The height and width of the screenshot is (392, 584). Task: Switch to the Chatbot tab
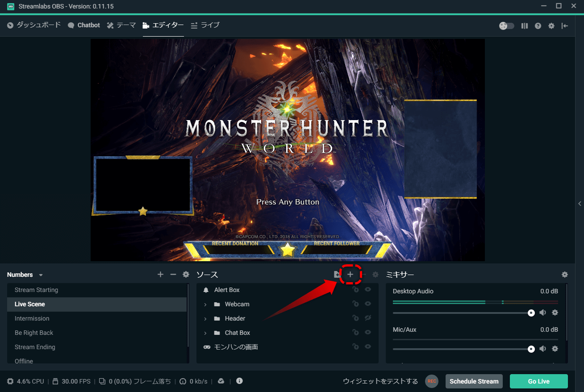click(84, 25)
